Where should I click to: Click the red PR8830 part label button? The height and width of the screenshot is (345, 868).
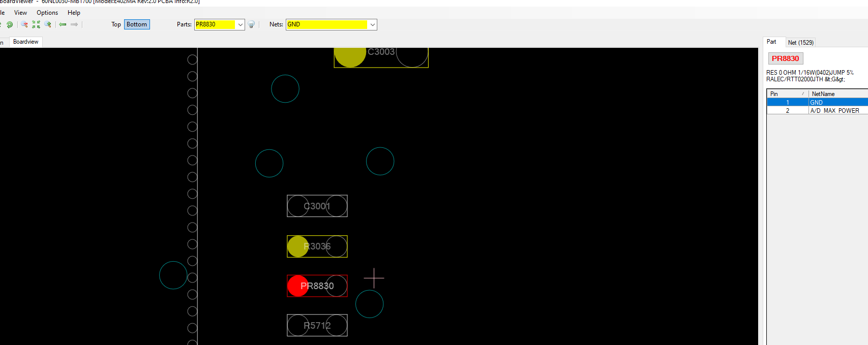pos(786,58)
